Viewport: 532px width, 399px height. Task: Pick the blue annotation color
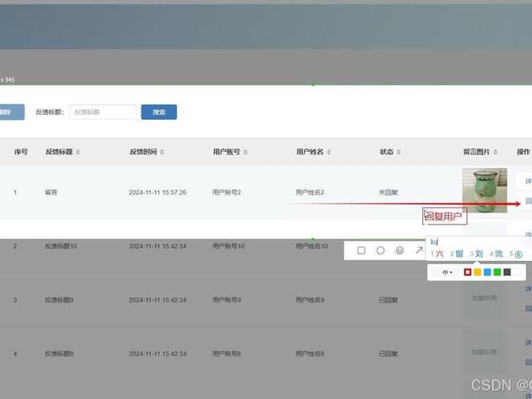[487, 272]
